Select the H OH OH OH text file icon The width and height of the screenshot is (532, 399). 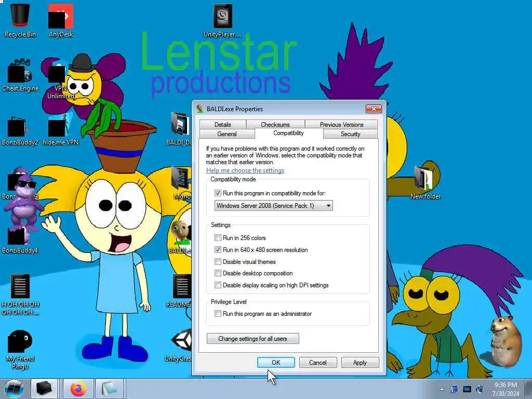point(20,295)
